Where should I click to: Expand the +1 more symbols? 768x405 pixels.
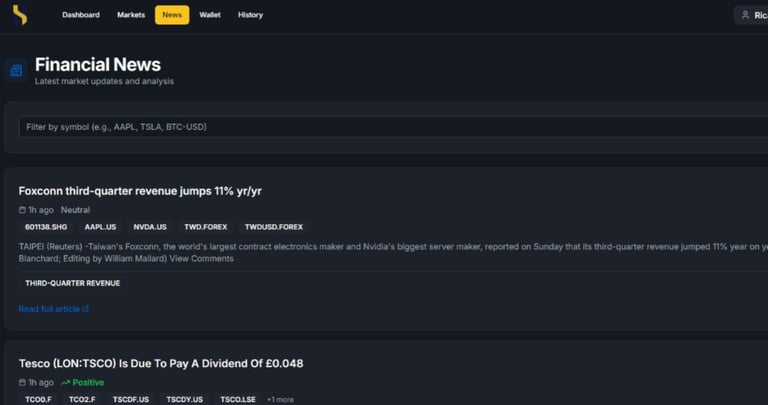280,400
